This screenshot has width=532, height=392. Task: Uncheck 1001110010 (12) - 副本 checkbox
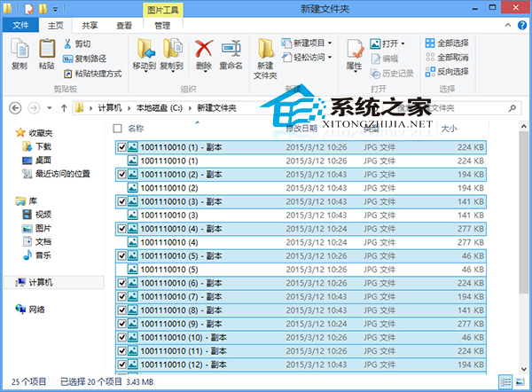[x=121, y=365]
